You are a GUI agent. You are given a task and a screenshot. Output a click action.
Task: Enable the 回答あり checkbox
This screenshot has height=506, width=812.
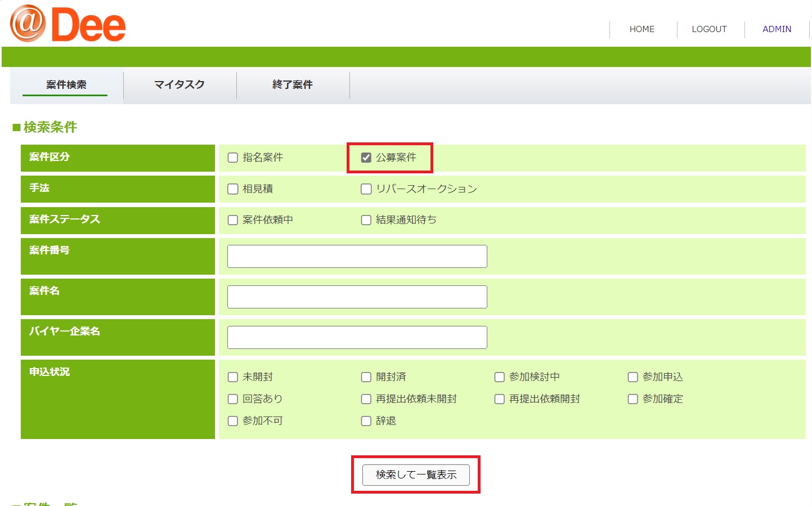point(232,399)
